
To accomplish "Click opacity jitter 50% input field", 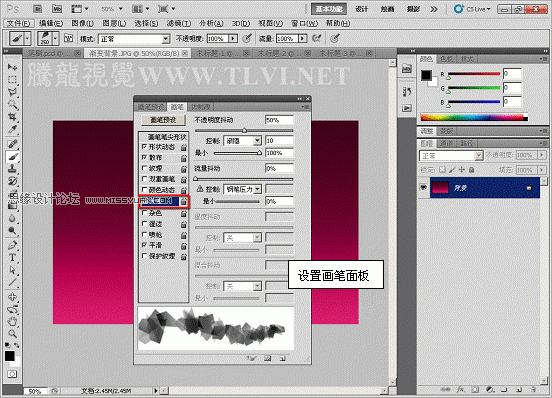I will pos(279,120).
